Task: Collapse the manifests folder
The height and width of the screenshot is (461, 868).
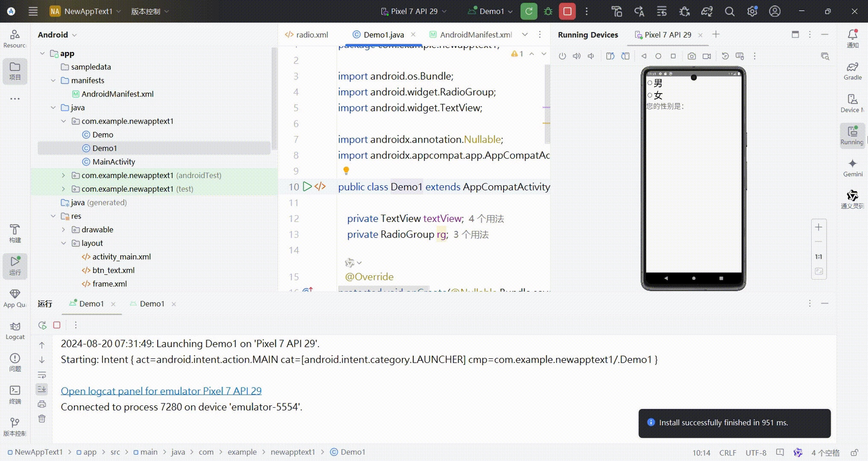Action: click(53, 80)
